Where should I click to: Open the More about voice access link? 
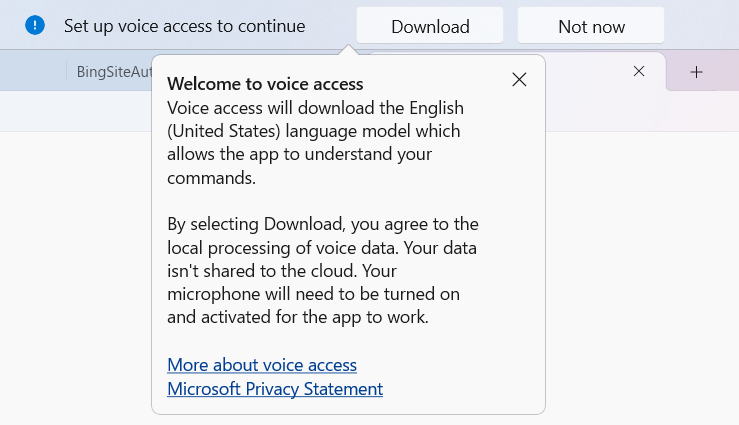[262, 365]
